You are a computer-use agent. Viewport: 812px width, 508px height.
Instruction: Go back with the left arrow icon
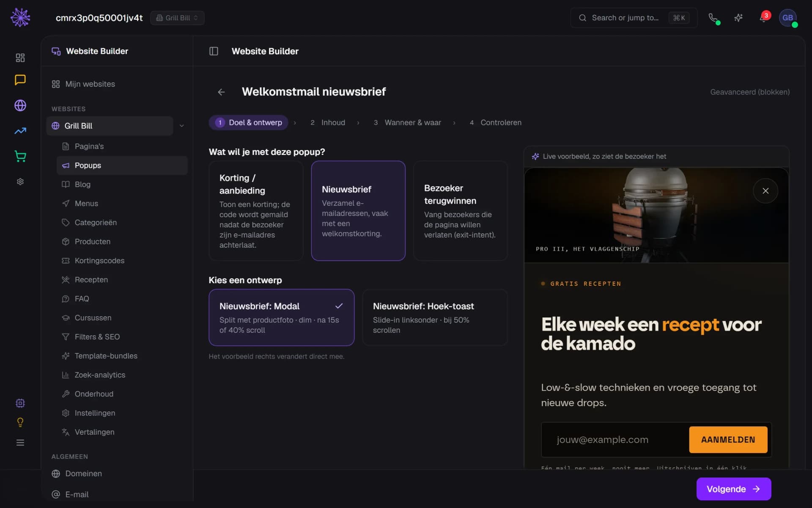click(x=221, y=92)
